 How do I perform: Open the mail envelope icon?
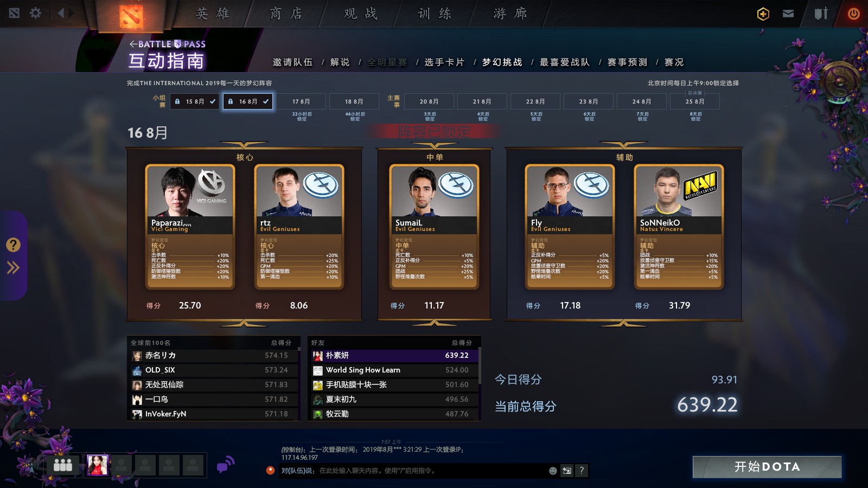point(788,14)
